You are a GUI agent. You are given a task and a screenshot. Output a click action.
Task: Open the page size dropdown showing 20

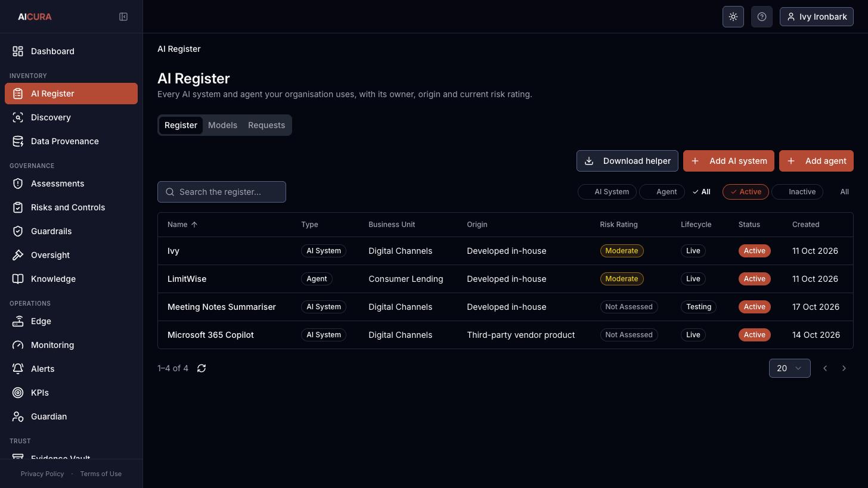tap(789, 368)
